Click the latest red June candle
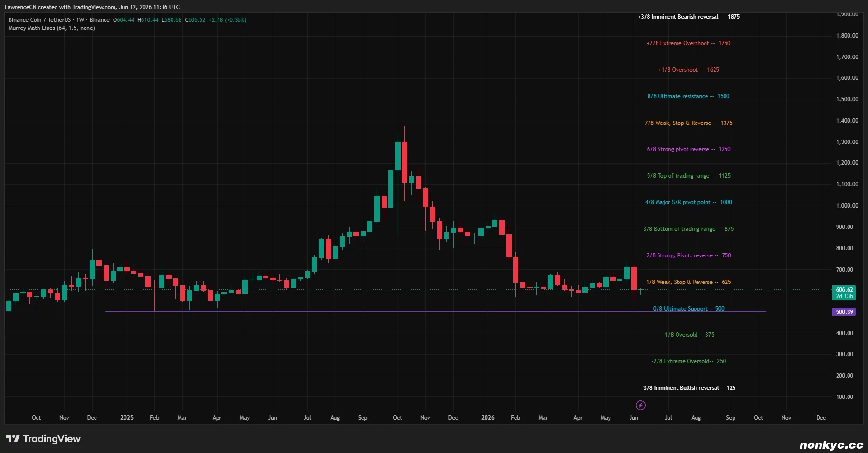 click(x=634, y=279)
